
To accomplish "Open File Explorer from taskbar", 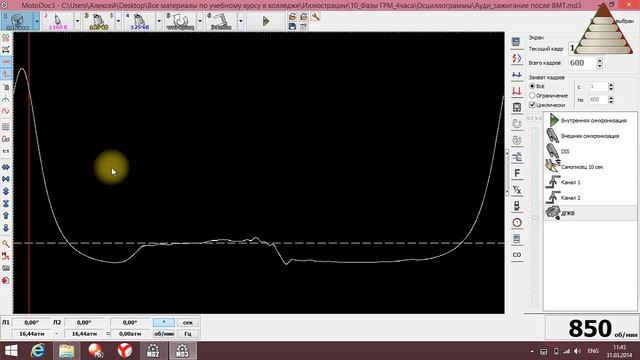I will (x=67, y=351).
